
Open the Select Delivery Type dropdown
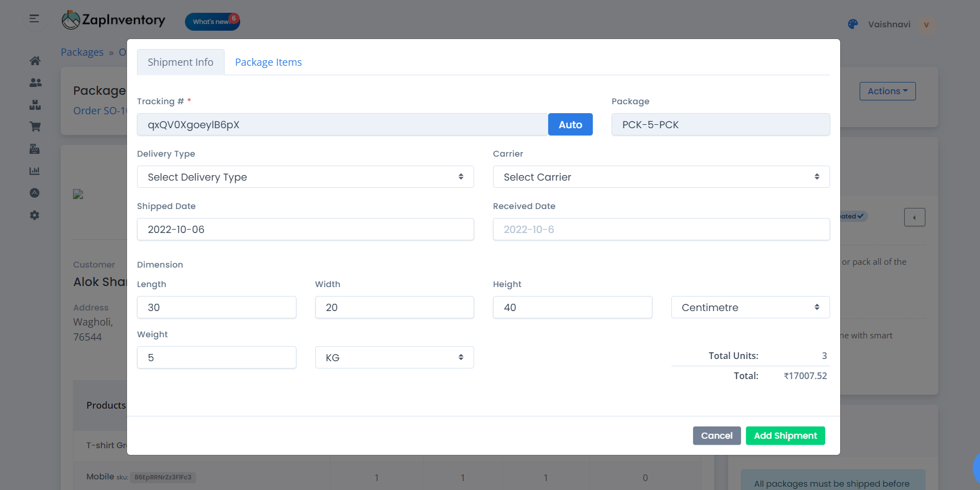305,177
